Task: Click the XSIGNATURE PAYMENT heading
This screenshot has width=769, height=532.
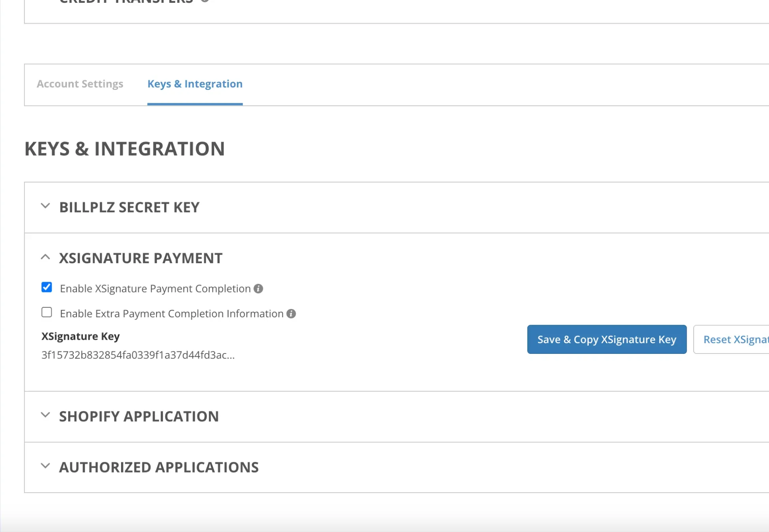Action: click(141, 258)
